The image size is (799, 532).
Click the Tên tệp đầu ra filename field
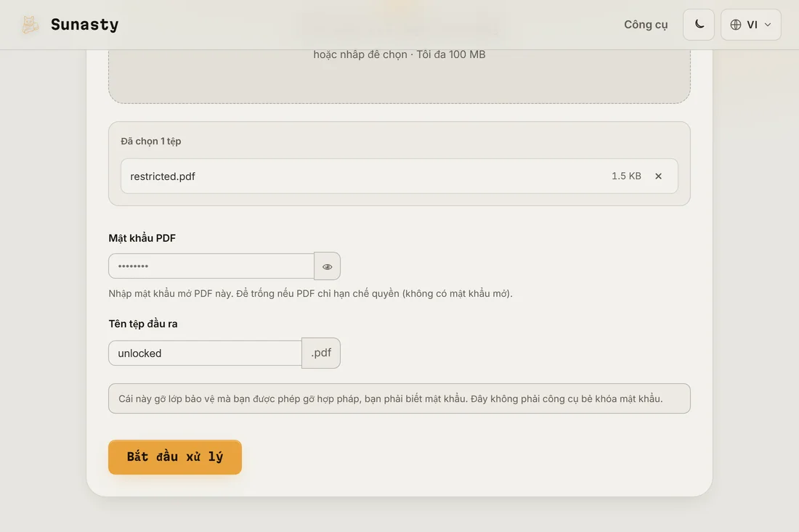pos(206,353)
